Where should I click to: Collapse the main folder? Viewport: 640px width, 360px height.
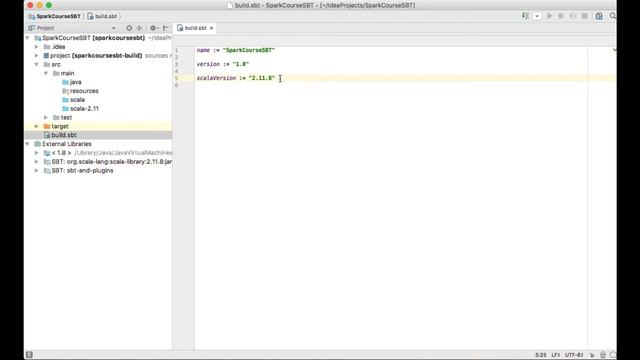tap(46, 73)
